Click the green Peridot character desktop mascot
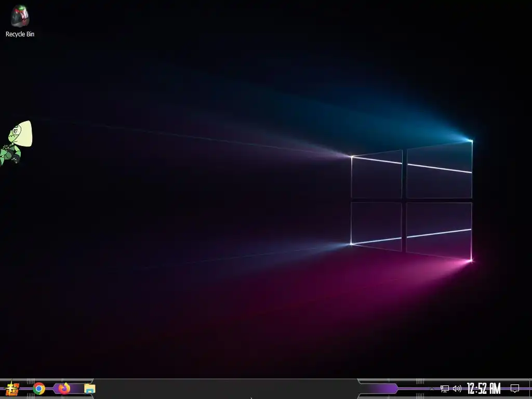 15,143
